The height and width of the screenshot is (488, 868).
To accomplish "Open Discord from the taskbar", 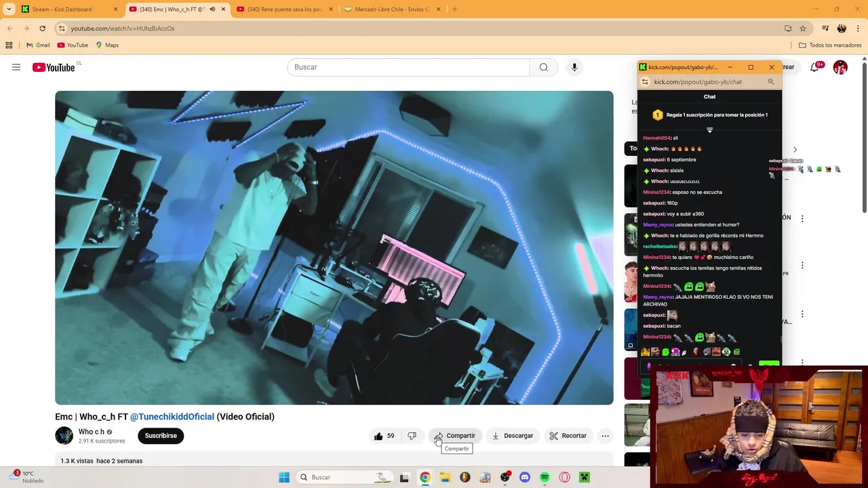I will click(524, 477).
